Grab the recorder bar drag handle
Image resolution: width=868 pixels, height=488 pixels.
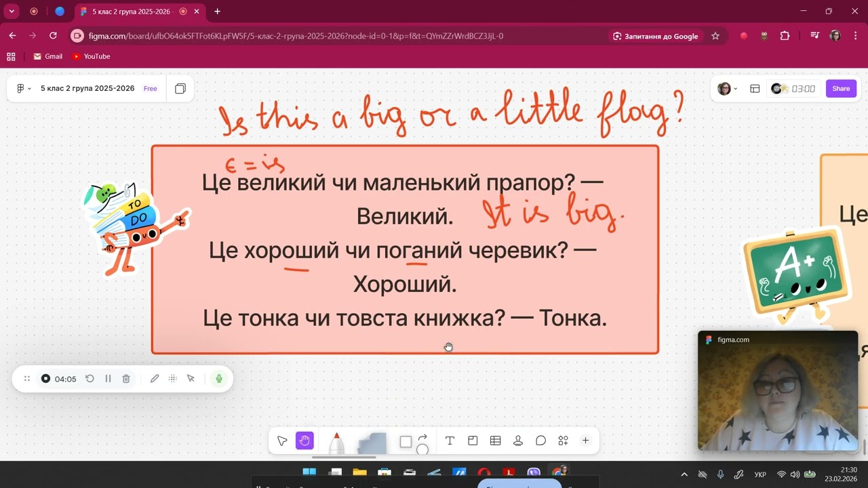click(x=27, y=379)
